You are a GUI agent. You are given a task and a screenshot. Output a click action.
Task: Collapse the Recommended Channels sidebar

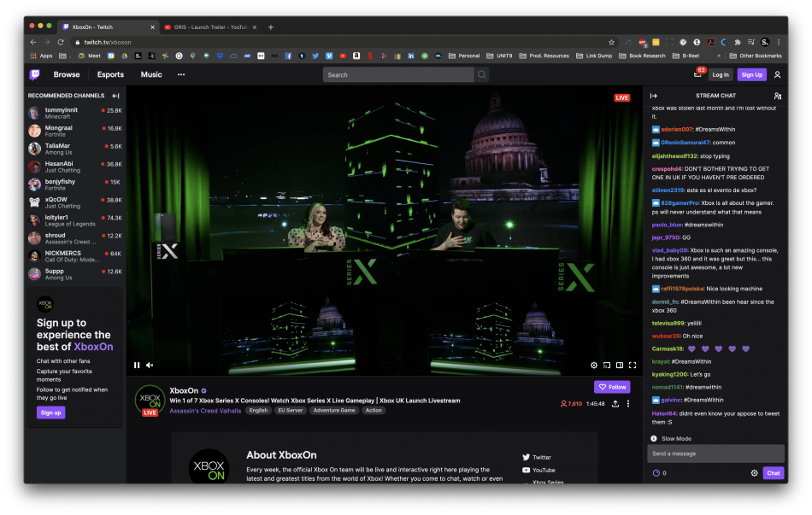[x=115, y=96]
